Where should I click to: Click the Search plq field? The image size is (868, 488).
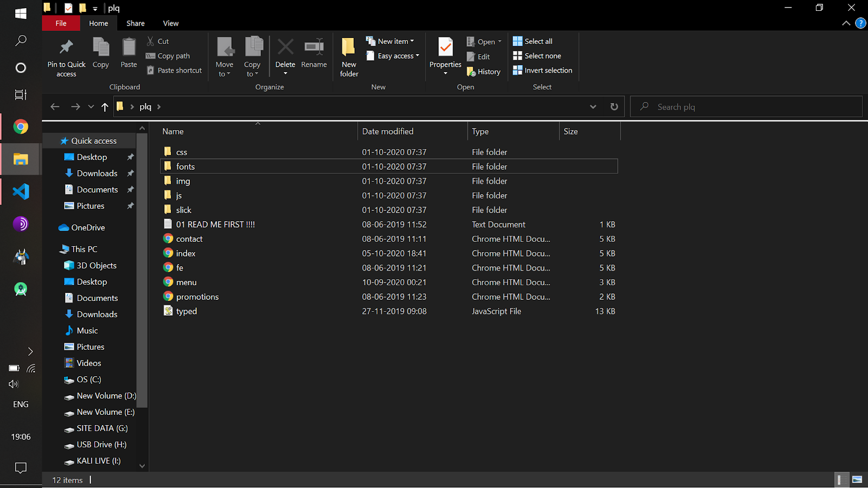(x=746, y=107)
